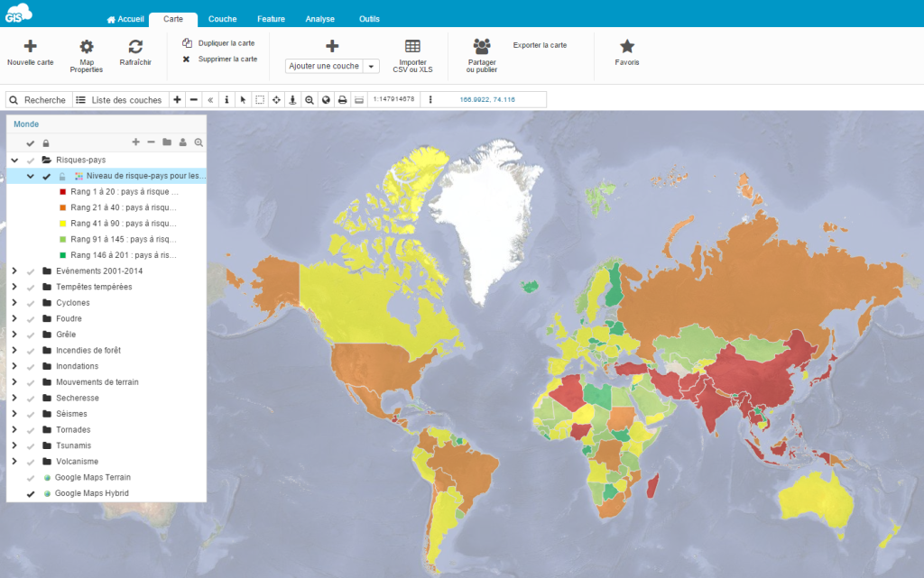The width and height of the screenshot is (924, 578).
Task: Open Map Properties gear icon
Action: click(87, 47)
